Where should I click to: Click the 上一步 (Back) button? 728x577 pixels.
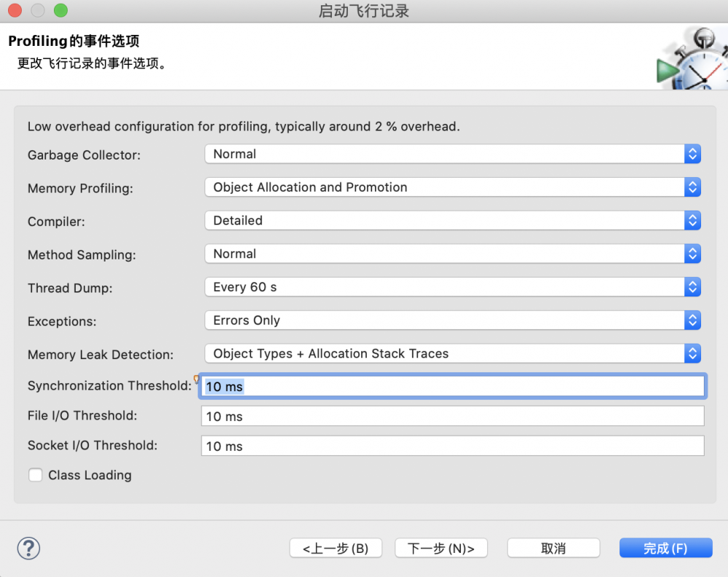point(336,547)
